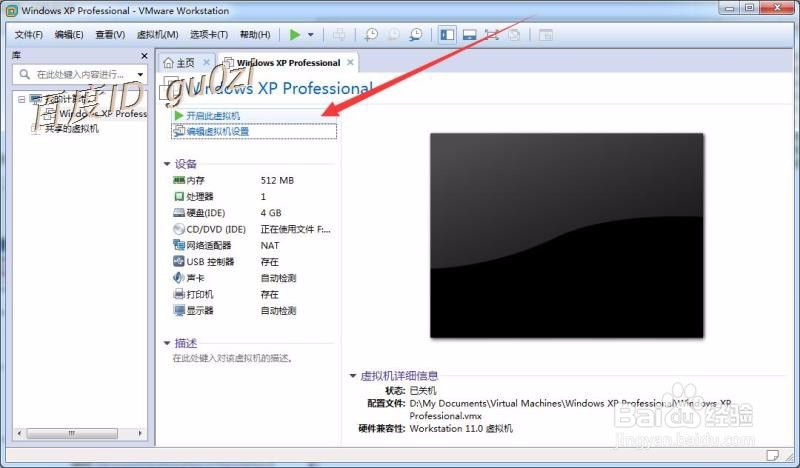Click the library horizontal scrollbar thumb
Screen dimensions: 800x468
(71, 433)
